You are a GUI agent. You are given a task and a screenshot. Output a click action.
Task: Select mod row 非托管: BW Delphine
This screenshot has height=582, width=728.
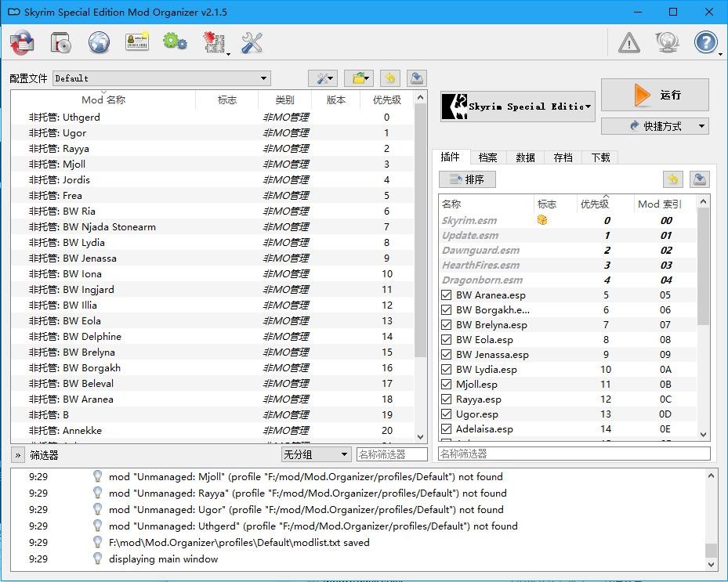[212, 336]
